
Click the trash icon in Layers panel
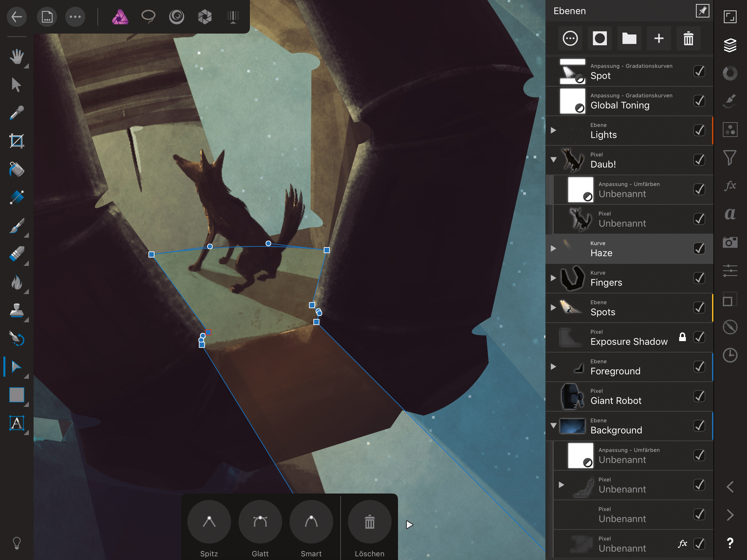[x=688, y=39]
